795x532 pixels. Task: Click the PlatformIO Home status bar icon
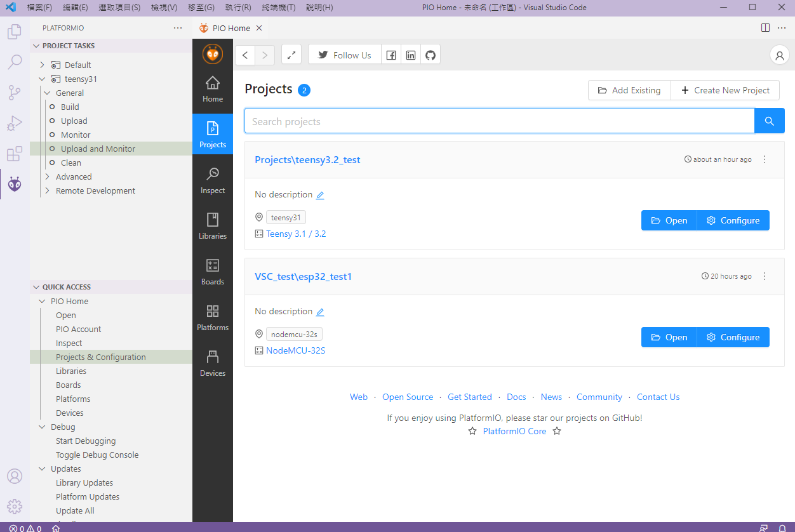[x=56, y=528]
